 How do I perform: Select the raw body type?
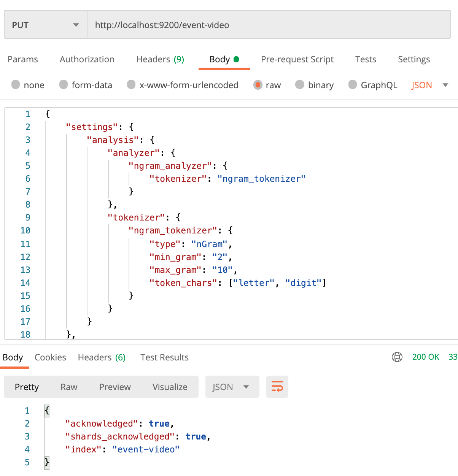coord(258,84)
